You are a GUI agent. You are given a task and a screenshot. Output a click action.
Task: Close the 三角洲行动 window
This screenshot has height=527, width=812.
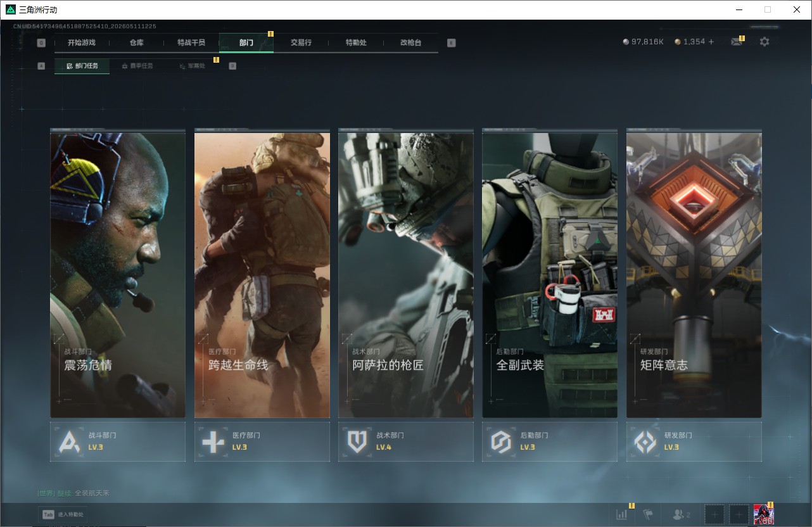(797, 10)
